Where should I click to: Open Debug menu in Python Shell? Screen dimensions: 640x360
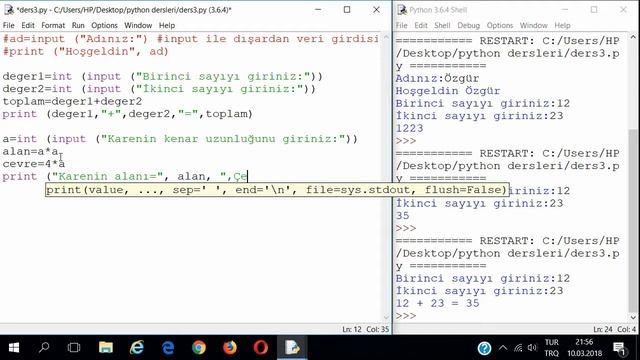(468, 25)
